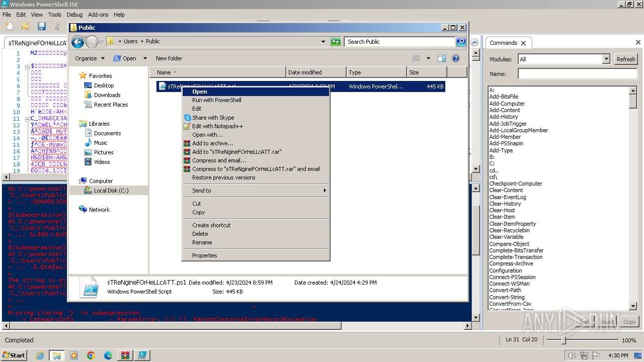The height and width of the screenshot is (362, 644).
Task: Open address bar history dropdown arrow
Action: pyautogui.click(x=323, y=42)
